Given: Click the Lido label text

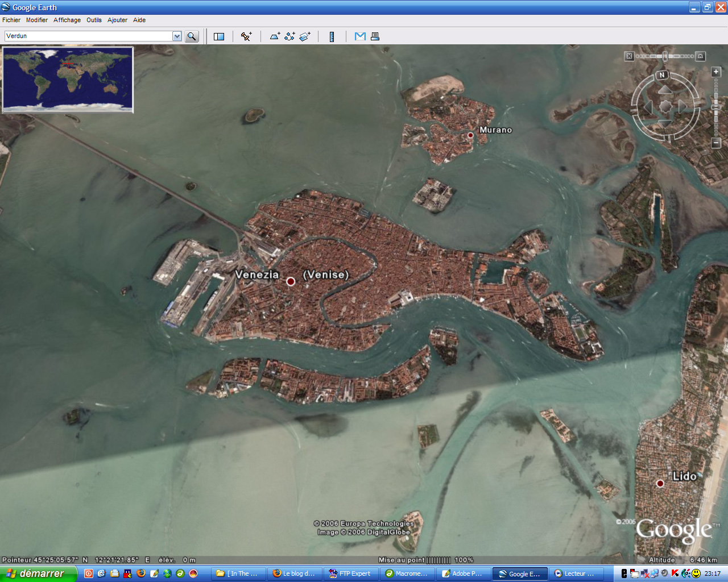Looking at the screenshot, I should (684, 476).
